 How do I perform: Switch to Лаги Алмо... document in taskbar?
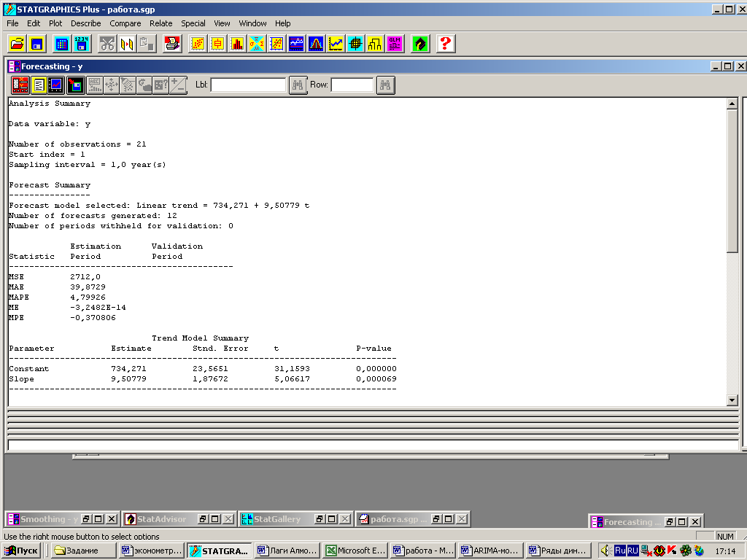point(287,551)
